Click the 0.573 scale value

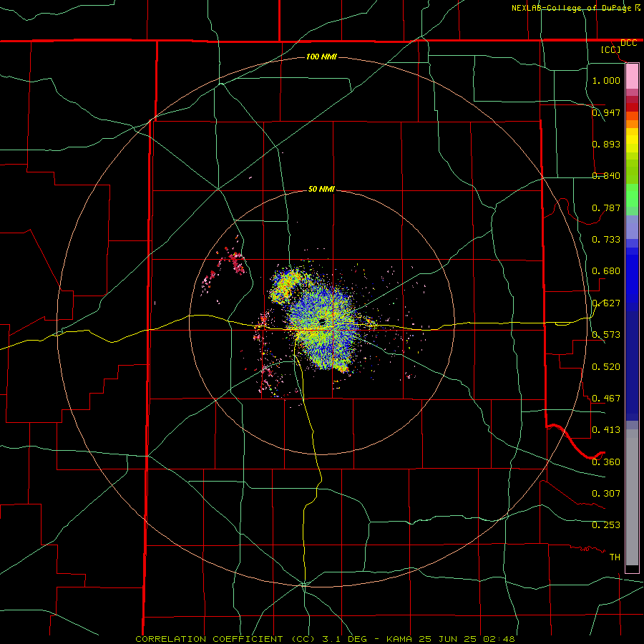pyautogui.click(x=606, y=334)
